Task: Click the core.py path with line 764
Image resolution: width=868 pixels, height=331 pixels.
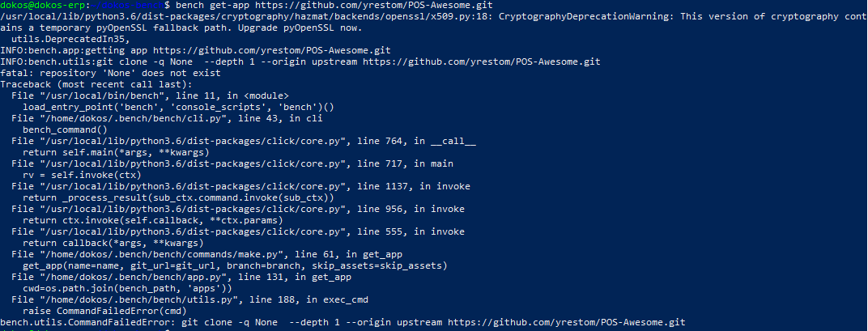Action: coord(194,141)
